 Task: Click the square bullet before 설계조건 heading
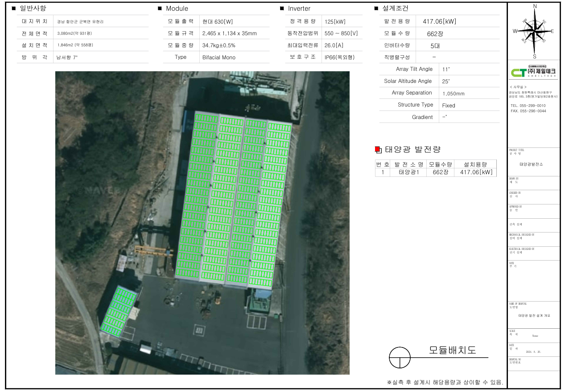coord(376,8)
